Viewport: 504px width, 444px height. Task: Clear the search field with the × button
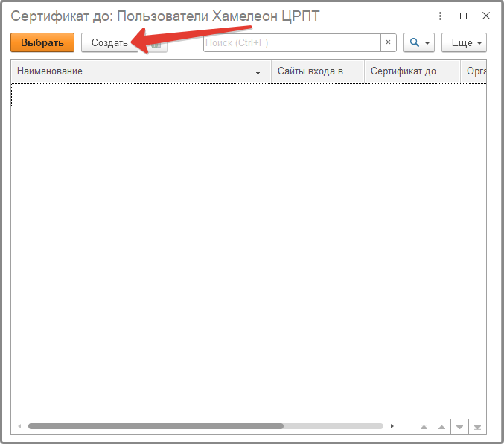[x=389, y=42]
